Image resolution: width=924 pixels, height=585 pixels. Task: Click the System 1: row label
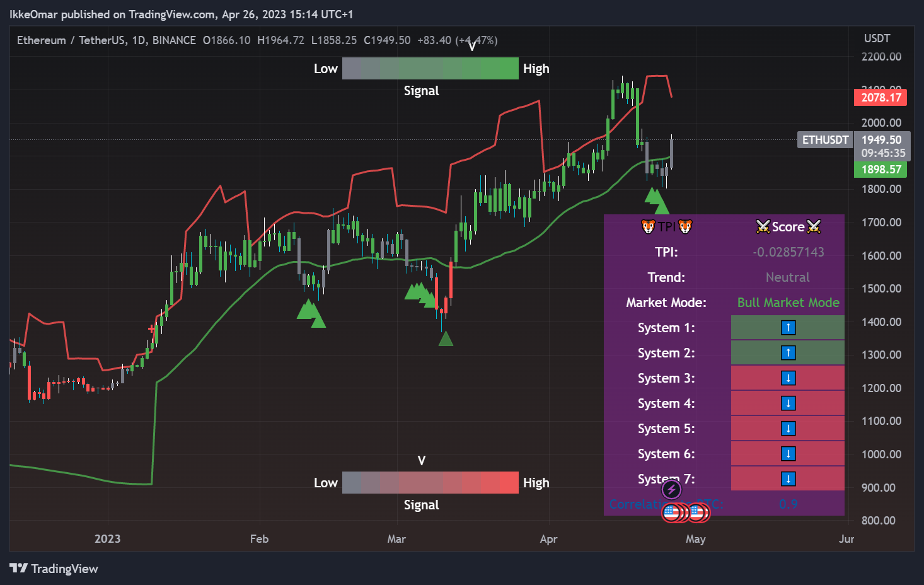click(x=666, y=327)
